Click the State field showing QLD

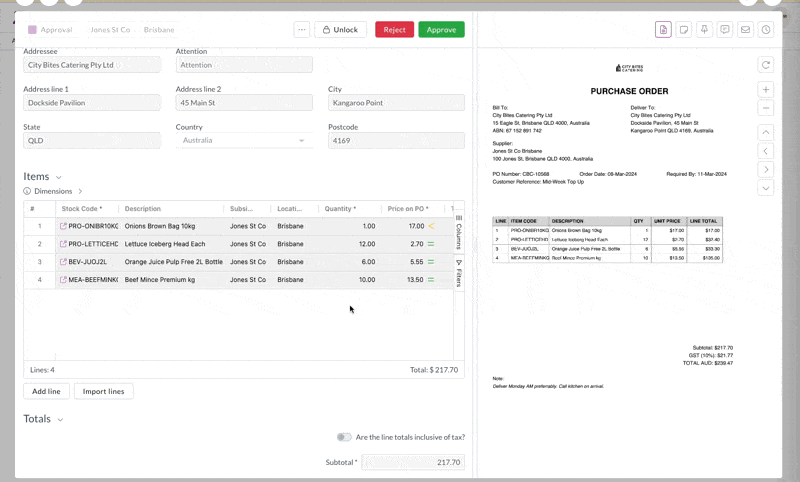pos(92,140)
